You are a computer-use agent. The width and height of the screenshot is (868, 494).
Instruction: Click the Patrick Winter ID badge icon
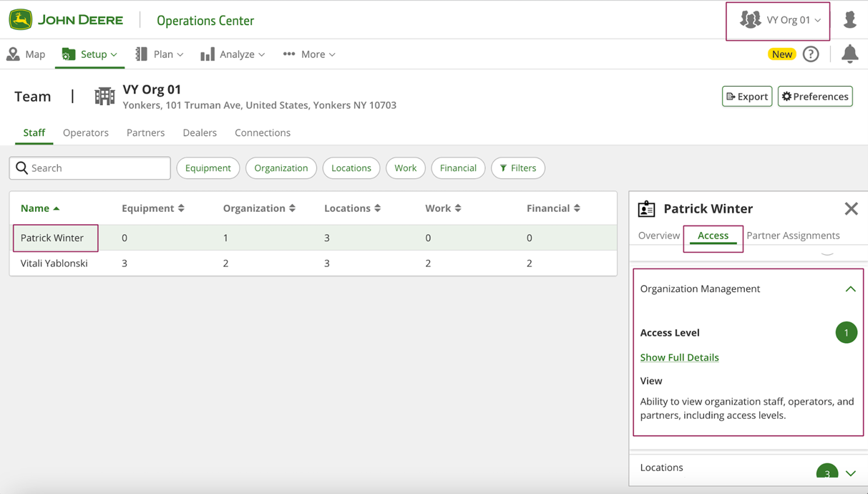pyautogui.click(x=646, y=209)
